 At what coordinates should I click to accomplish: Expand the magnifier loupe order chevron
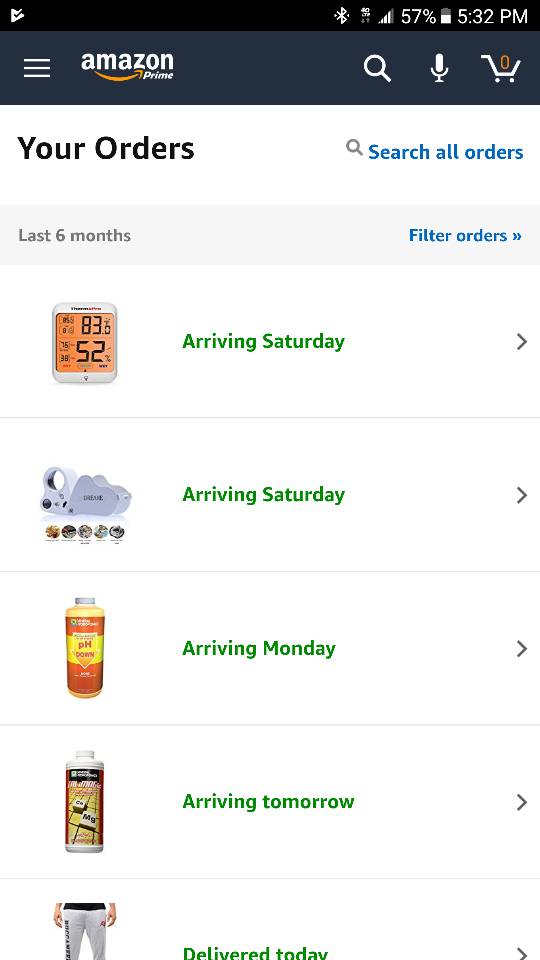(522, 495)
